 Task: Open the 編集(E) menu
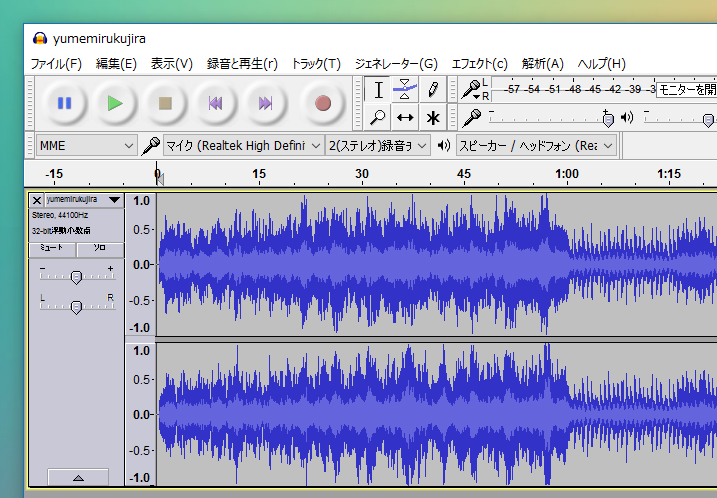pyautogui.click(x=116, y=64)
